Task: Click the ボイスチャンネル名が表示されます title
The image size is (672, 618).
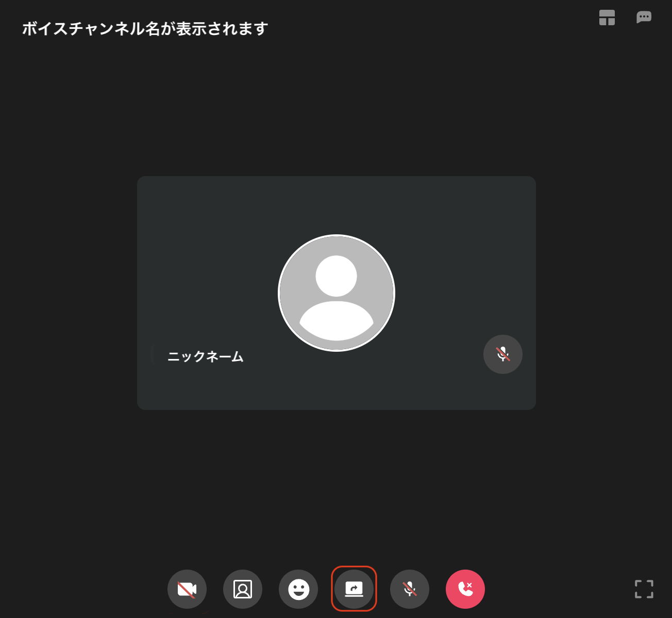Action: [145, 28]
